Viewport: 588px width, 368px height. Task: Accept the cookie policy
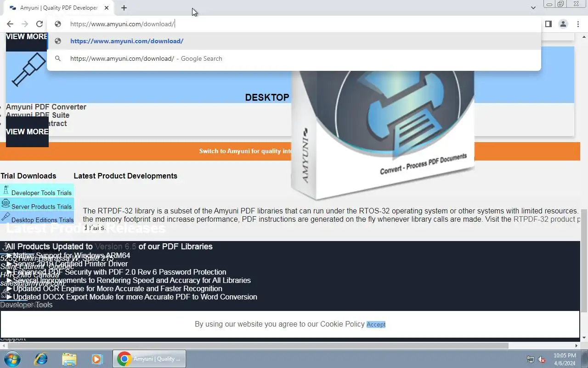tap(376, 324)
